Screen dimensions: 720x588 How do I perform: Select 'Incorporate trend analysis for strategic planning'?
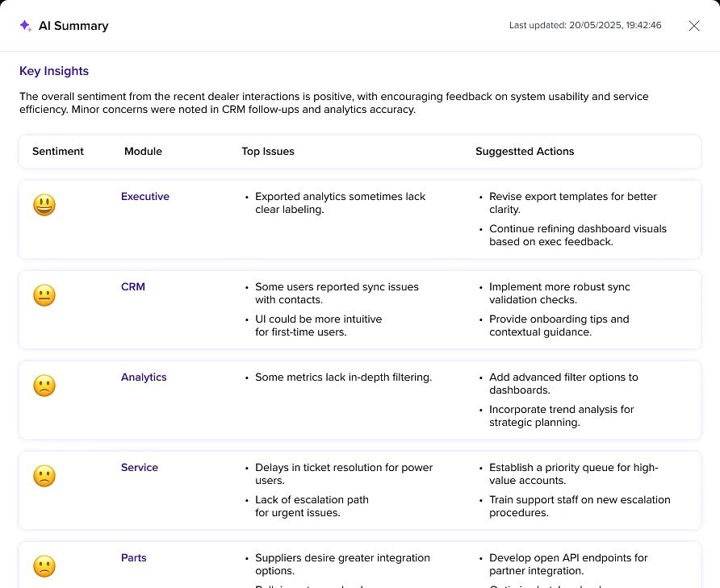562,416
